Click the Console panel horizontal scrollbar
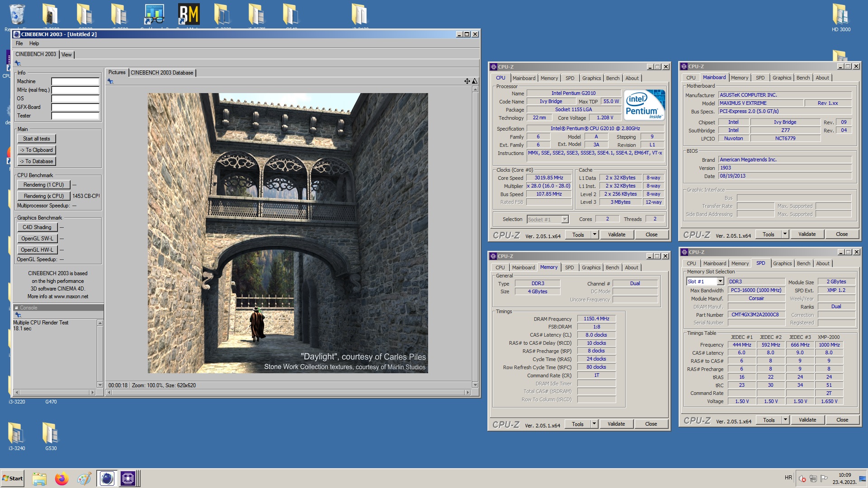 tap(54, 392)
